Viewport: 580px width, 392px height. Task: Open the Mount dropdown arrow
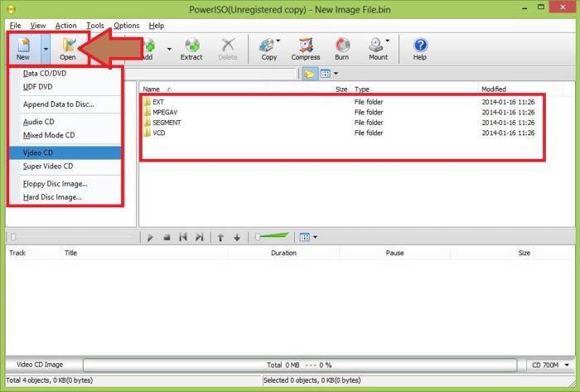pyautogui.click(x=388, y=41)
